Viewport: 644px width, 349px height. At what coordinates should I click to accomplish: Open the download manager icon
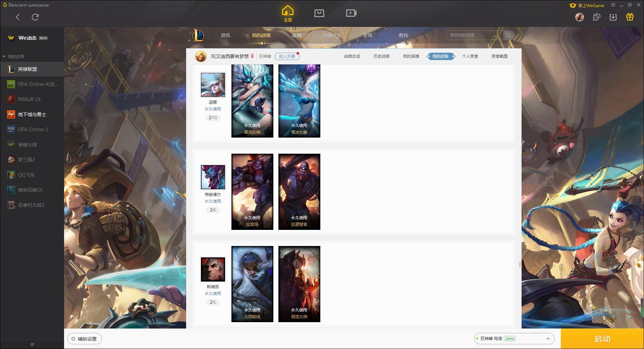pyautogui.click(x=613, y=17)
